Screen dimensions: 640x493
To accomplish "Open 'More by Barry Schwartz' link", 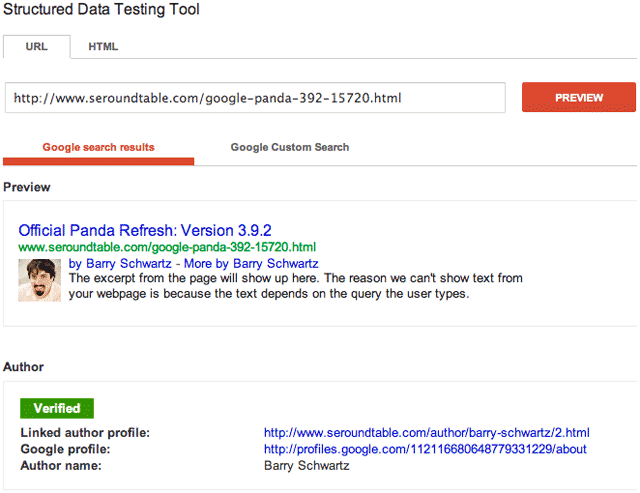I will (x=251, y=264).
